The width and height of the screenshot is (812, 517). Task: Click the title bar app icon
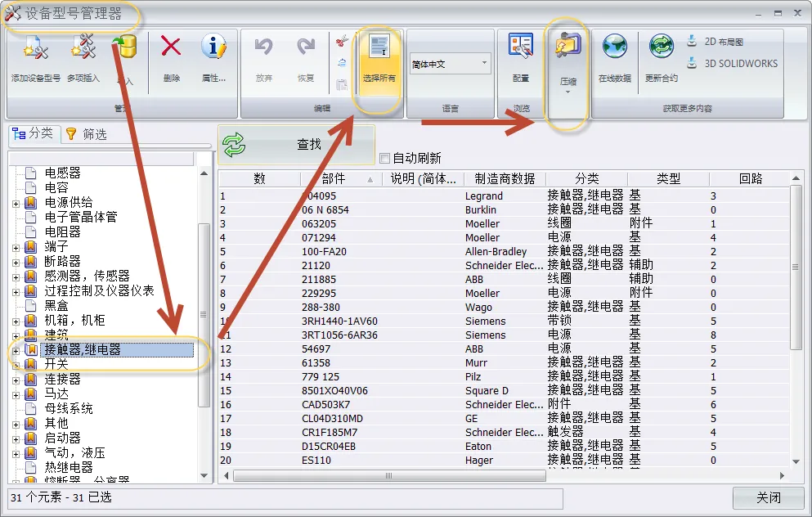(13, 13)
